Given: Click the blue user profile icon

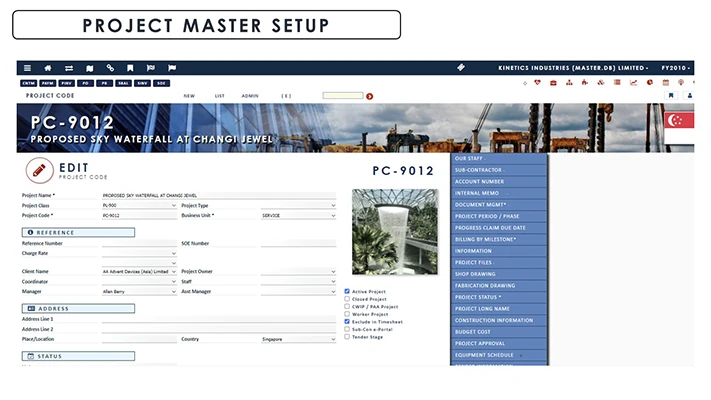Looking at the screenshot, I should point(690,95).
